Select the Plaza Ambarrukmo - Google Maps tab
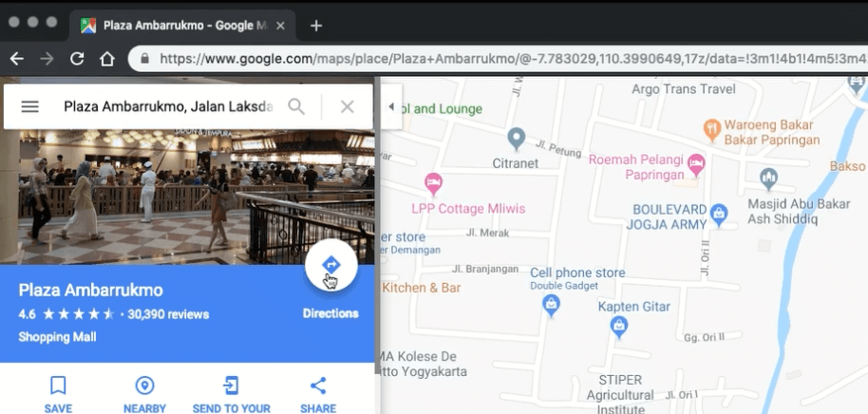The width and height of the screenshot is (868, 414). (x=182, y=26)
